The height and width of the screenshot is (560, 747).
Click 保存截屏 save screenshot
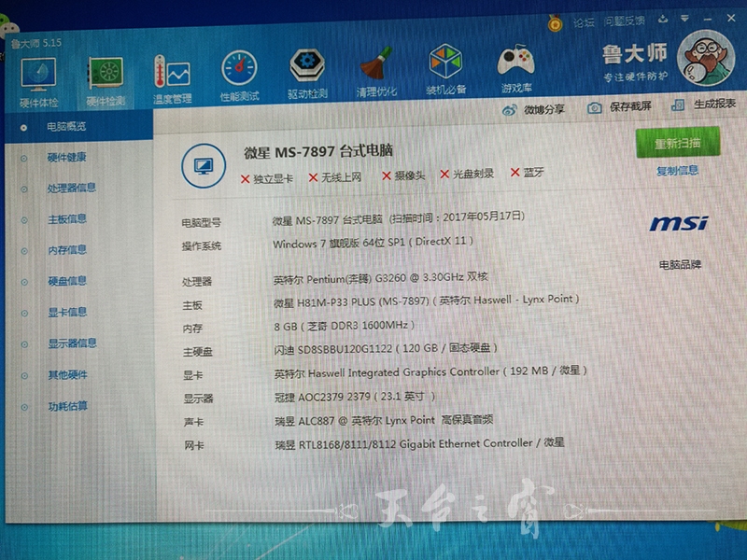(x=619, y=106)
